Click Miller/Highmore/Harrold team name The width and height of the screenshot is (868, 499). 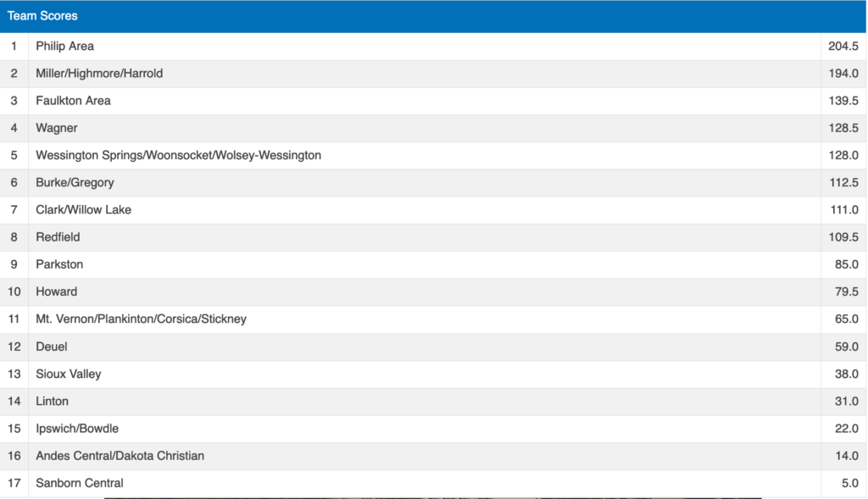[x=99, y=74]
